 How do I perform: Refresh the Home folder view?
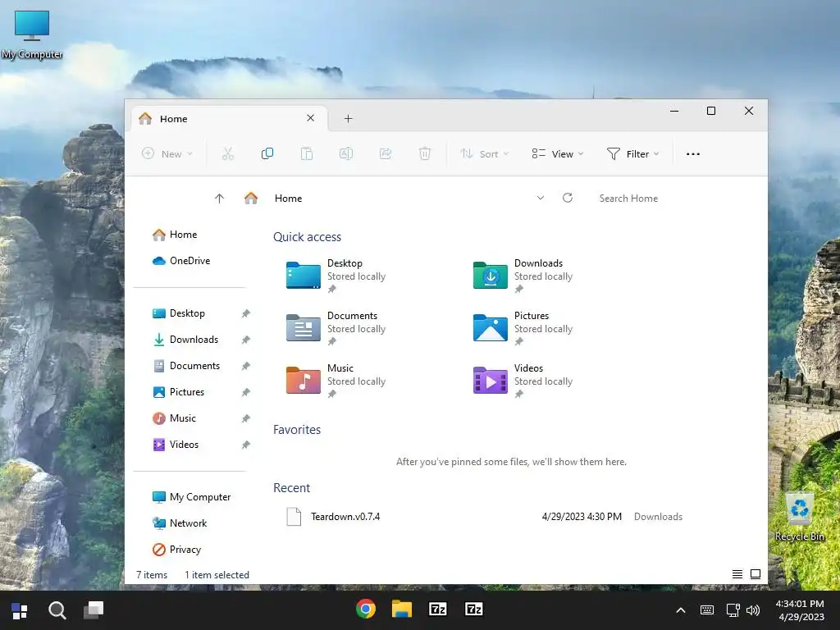[568, 198]
